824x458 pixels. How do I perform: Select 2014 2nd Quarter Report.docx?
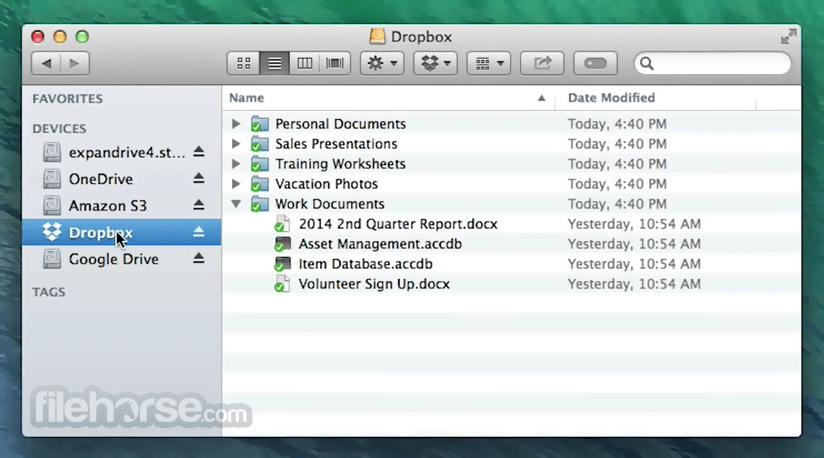click(398, 224)
